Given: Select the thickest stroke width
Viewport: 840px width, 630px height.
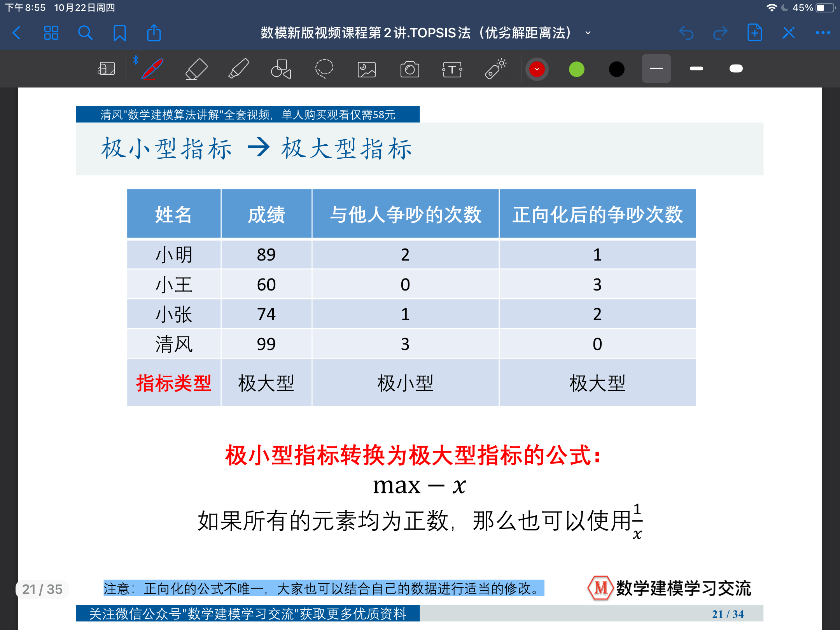Looking at the screenshot, I should tap(736, 68).
